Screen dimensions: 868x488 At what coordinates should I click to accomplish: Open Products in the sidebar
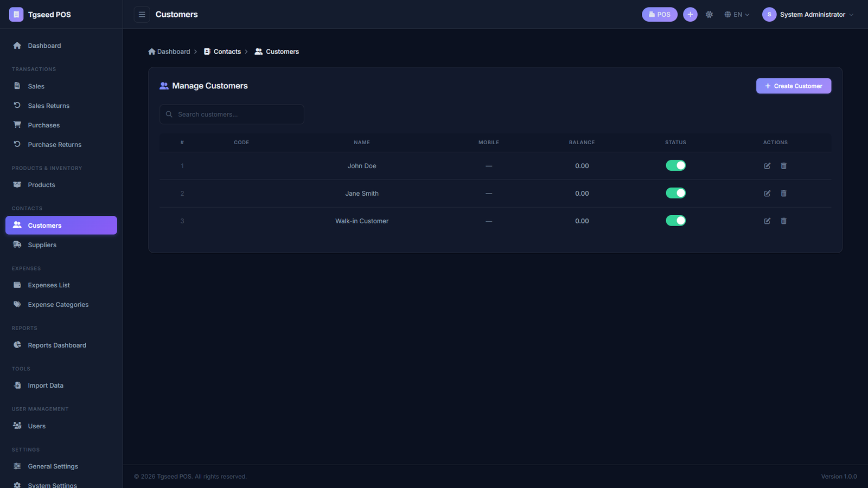61,185
